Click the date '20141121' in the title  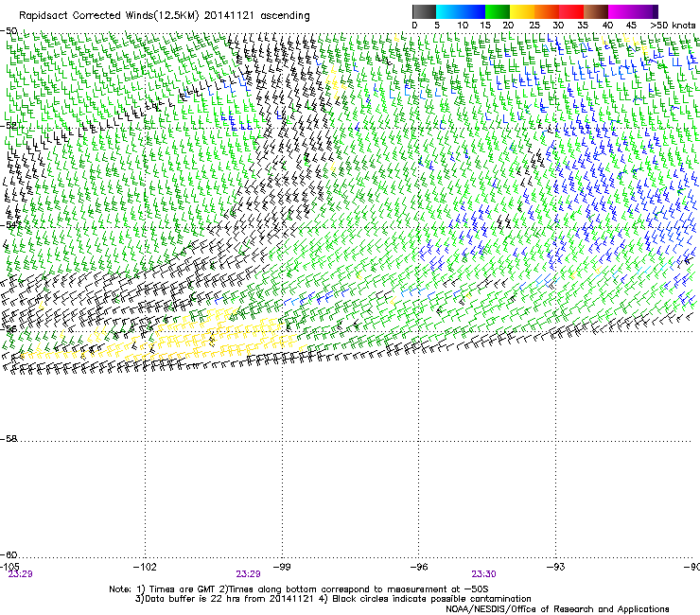pos(229,16)
